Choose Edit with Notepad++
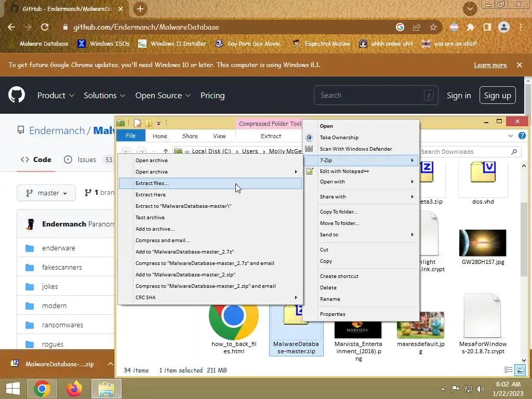 361,171
